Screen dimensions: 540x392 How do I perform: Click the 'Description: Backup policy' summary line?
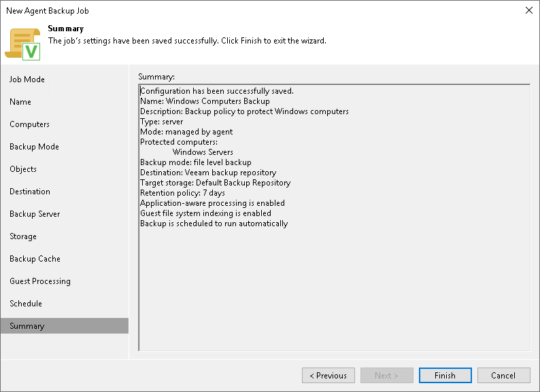click(x=244, y=111)
